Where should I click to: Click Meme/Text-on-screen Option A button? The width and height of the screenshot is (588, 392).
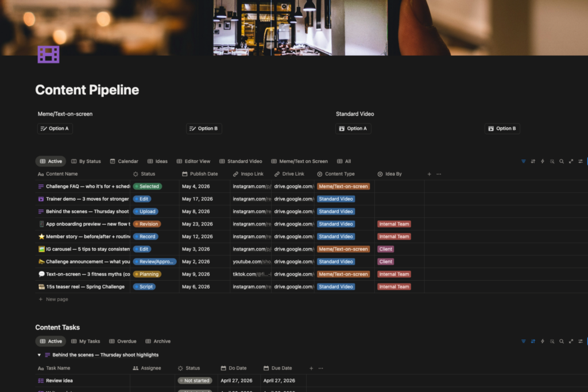pyautogui.click(x=55, y=129)
